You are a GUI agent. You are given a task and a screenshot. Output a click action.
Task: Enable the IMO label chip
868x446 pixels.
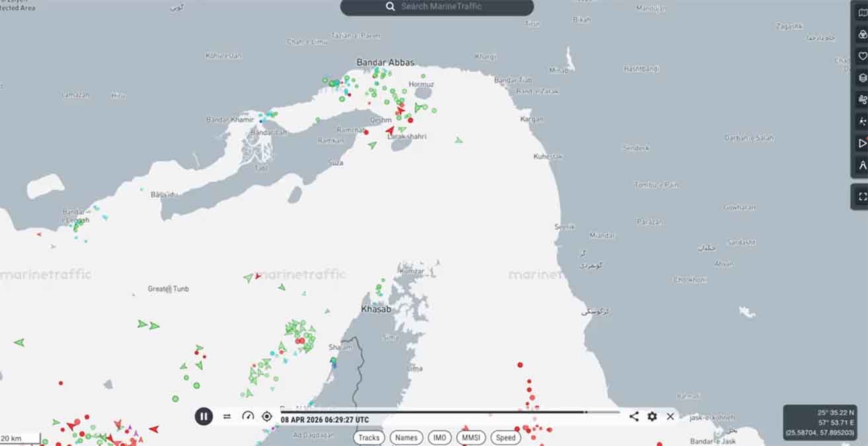point(440,437)
